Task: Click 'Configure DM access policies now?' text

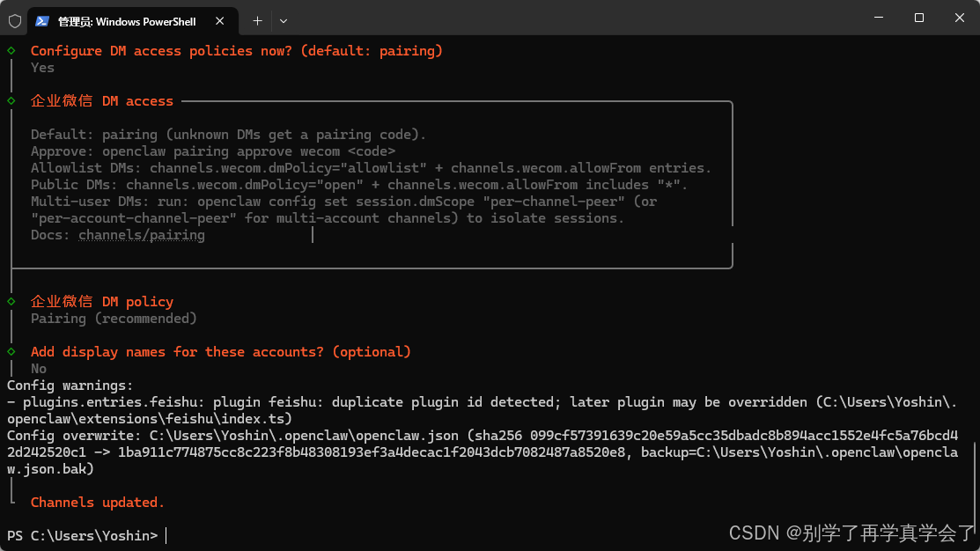Action: tap(161, 50)
